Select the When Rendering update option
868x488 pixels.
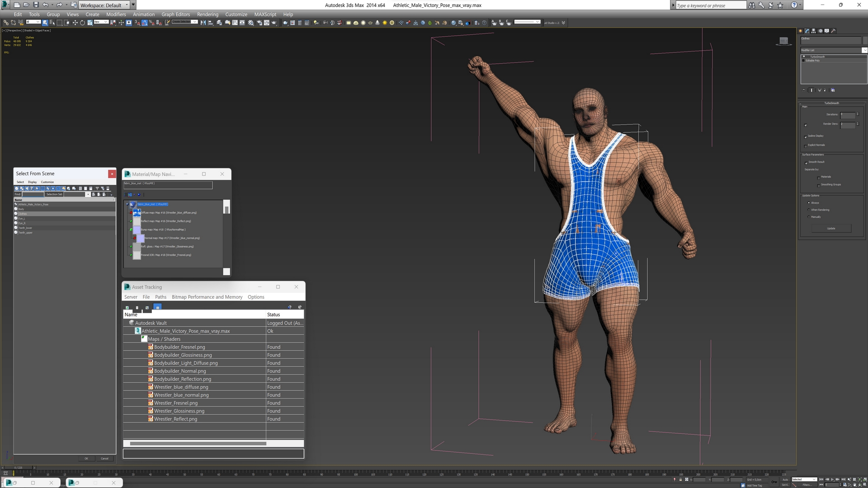809,210
